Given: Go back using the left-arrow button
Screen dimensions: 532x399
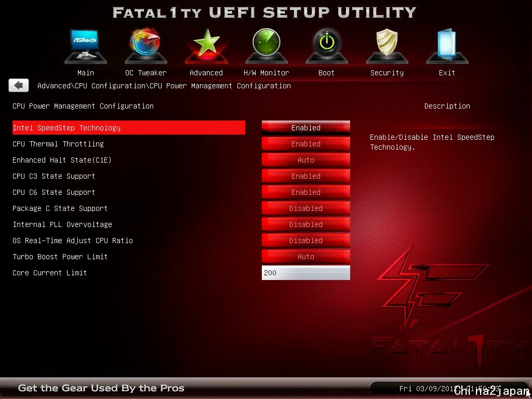Looking at the screenshot, I should 19,86.
